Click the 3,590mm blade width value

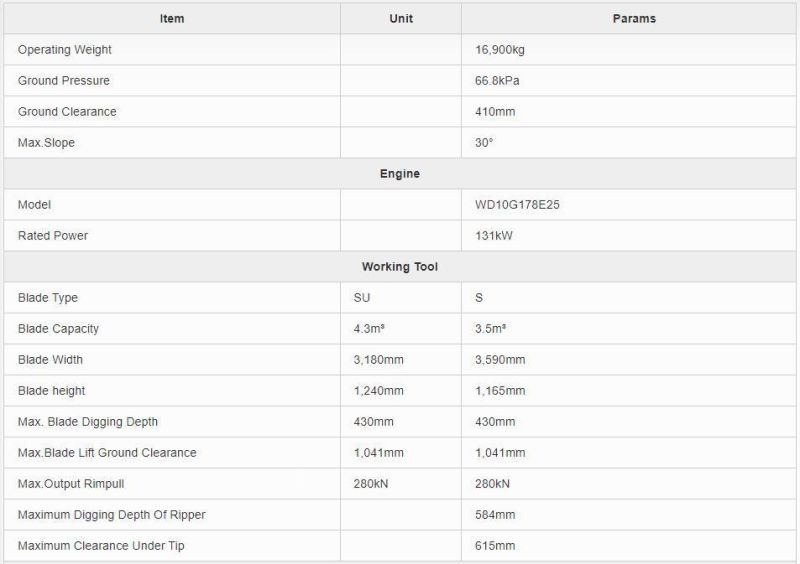(x=500, y=360)
